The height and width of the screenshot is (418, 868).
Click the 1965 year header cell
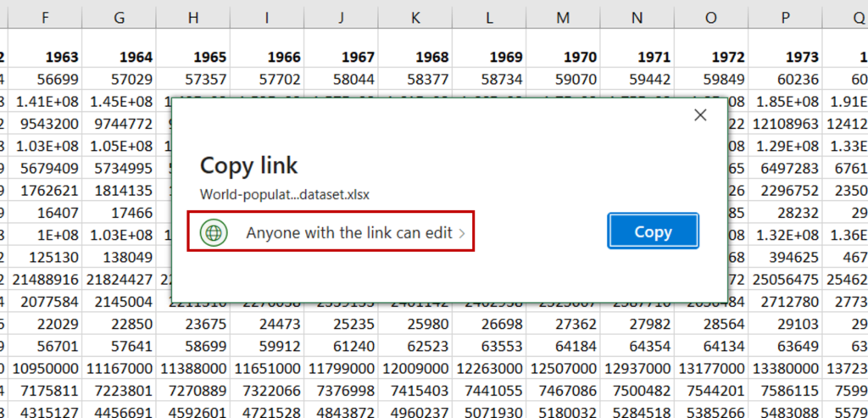pyautogui.click(x=193, y=48)
